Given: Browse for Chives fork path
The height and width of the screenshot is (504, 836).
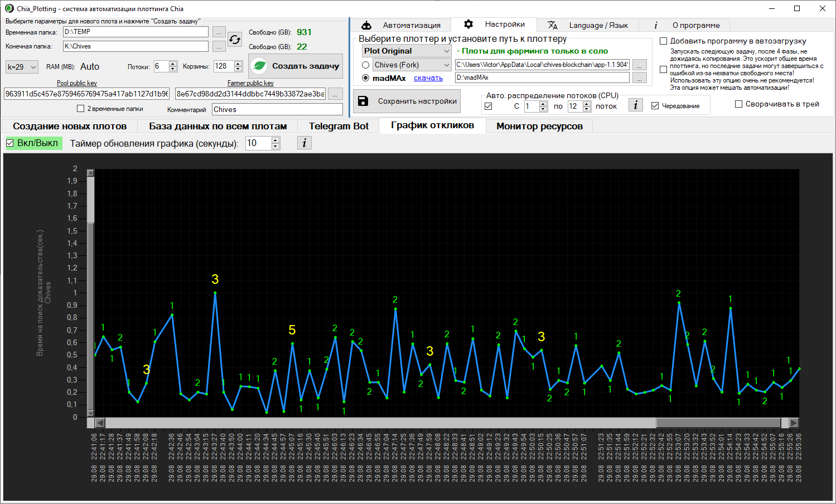Looking at the screenshot, I should (640, 65).
